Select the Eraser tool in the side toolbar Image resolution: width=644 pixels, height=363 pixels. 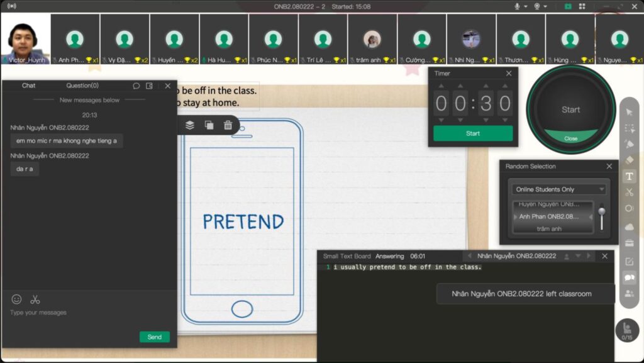pos(629,160)
